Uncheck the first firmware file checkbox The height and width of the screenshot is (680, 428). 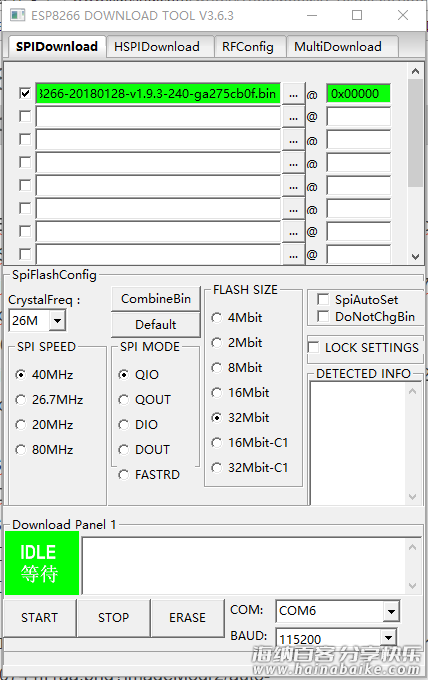(25, 93)
